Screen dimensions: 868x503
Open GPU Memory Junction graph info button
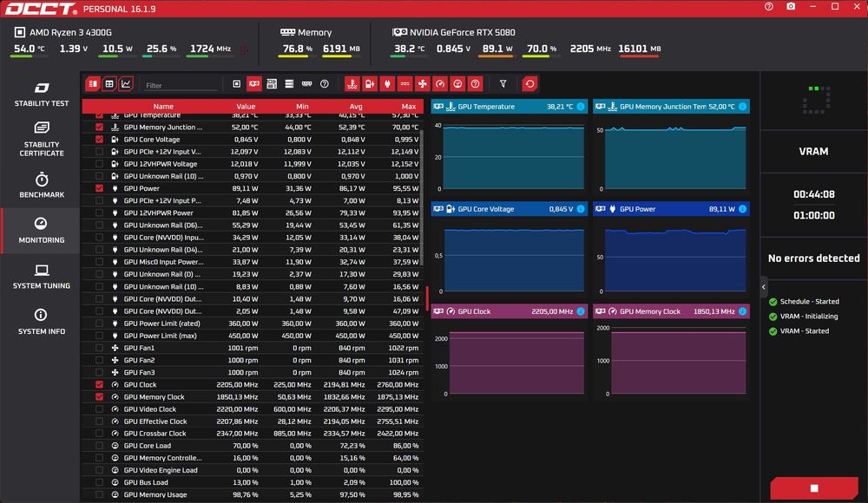[x=742, y=107]
